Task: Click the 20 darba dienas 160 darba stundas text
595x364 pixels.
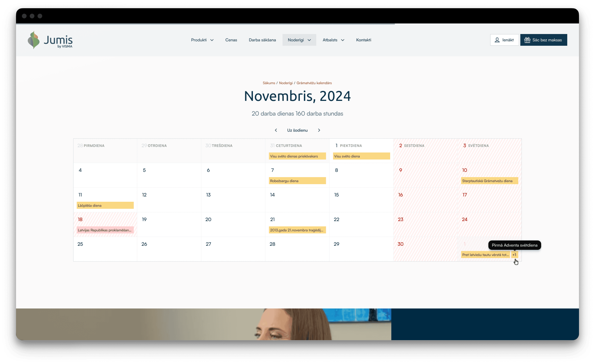Action: 297,114
